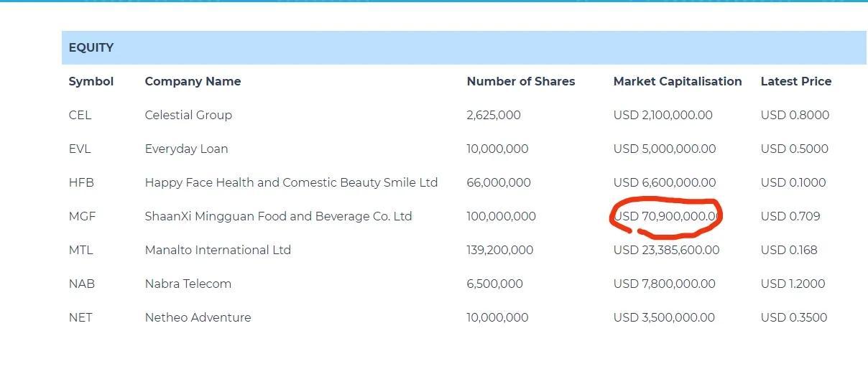Select the EVL symbol
Viewport: 868px width, 369px height.
coord(80,149)
